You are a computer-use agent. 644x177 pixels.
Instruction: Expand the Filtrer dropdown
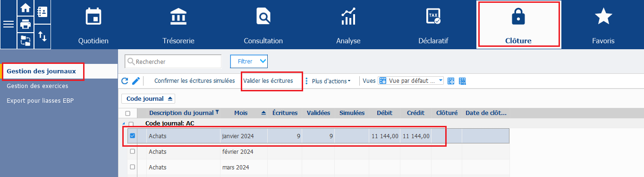pos(249,61)
